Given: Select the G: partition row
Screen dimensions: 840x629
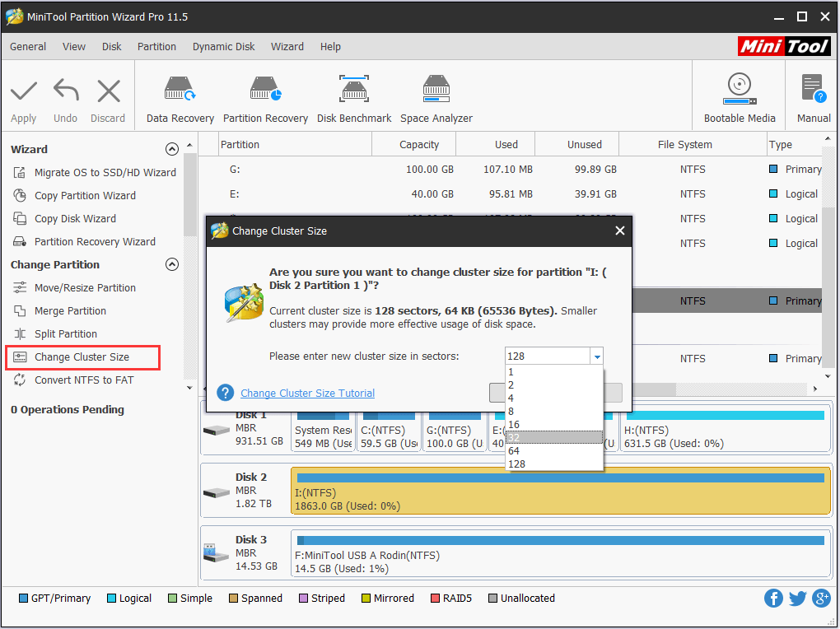Looking at the screenshot, I should tap(509, 170).
